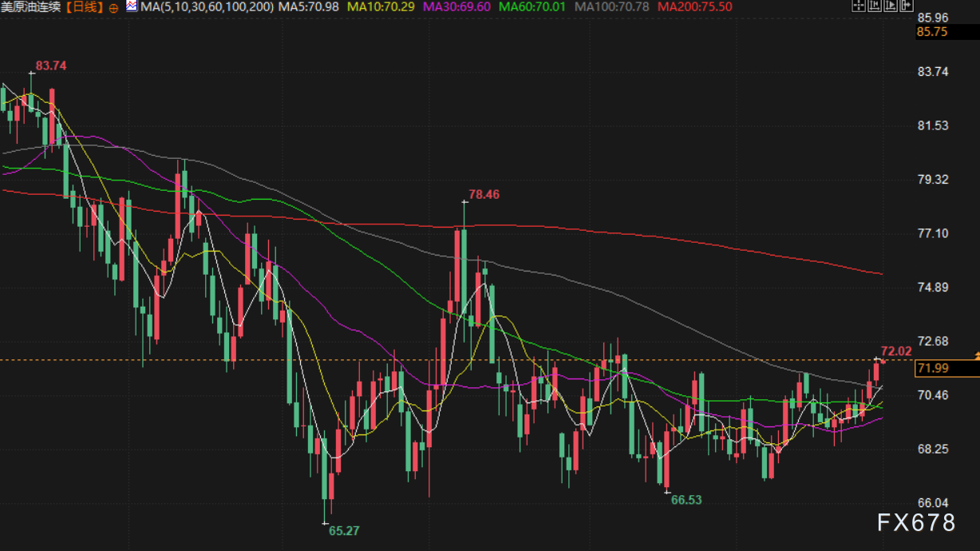Open the indicator chart icon before MA settings
Screen dimensions: 980x551
[x=132, y=6]
